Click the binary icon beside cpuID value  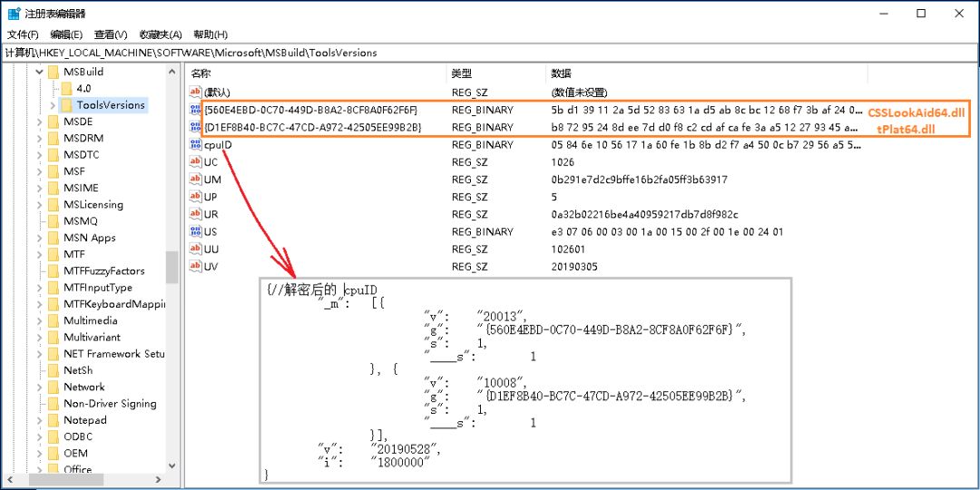(x=195, y=144)
